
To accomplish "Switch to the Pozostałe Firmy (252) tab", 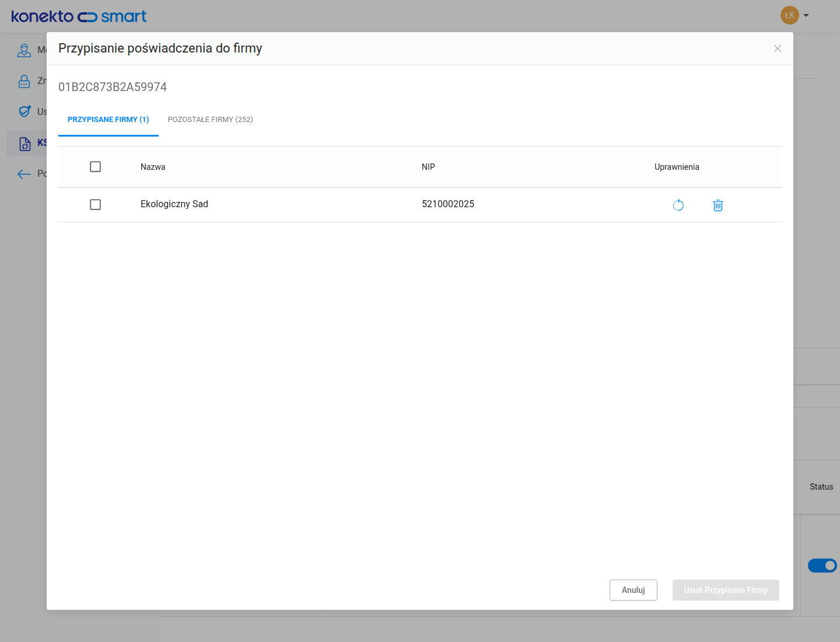I will point(211,120).
